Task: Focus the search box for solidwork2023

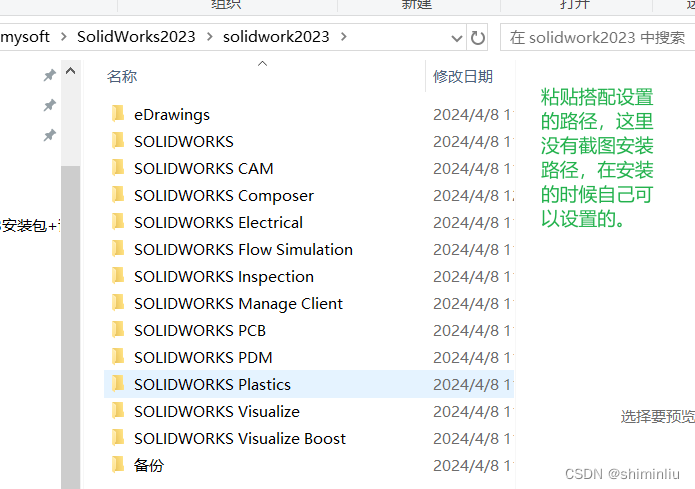Action: click(x=597, y=38)
